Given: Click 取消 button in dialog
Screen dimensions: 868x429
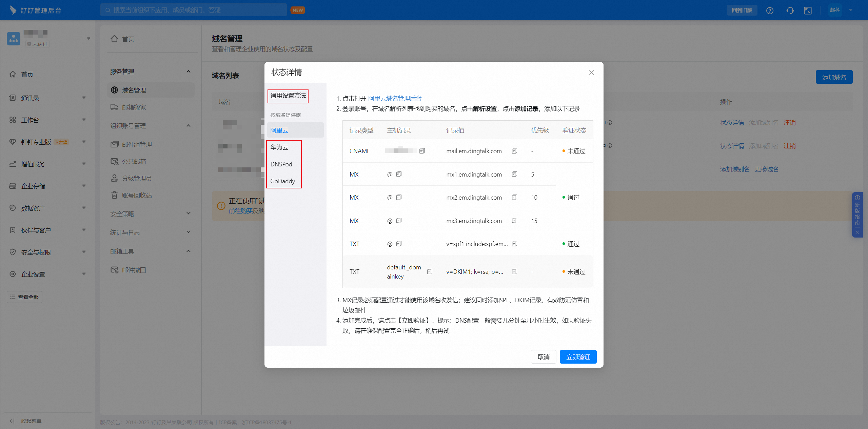Looking at the screenshot, I should 544,357.
